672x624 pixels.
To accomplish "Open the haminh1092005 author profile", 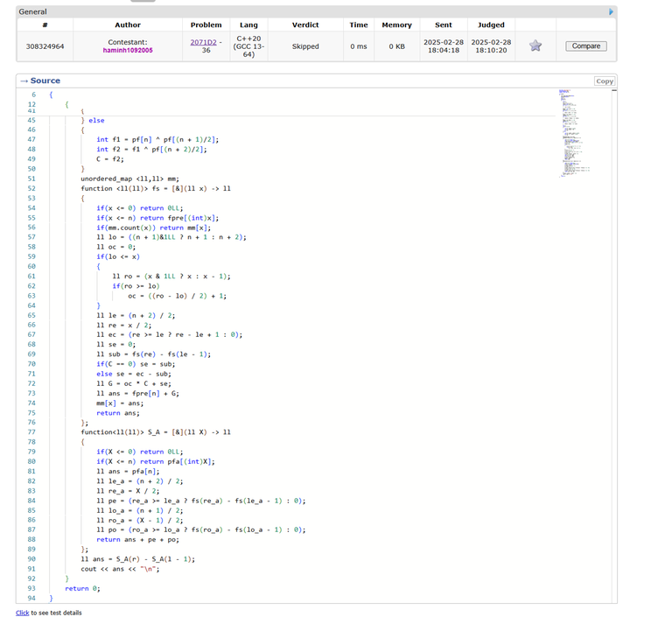I will (128, 51).
